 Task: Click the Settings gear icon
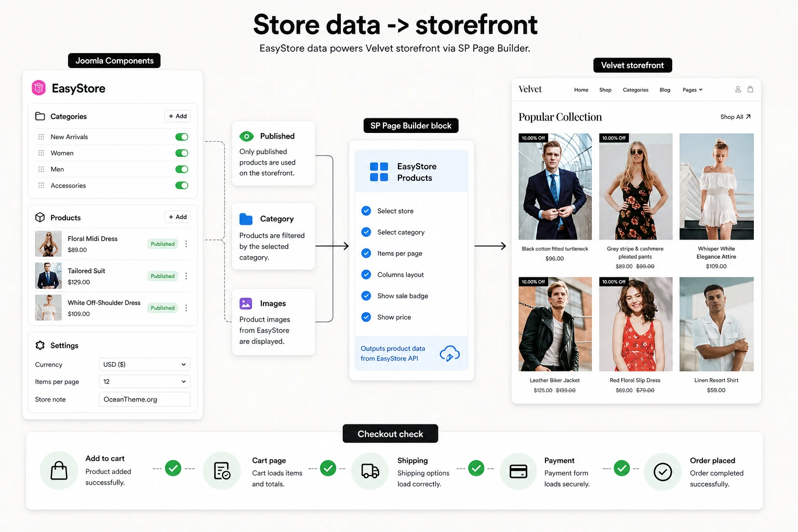[40, 345]
